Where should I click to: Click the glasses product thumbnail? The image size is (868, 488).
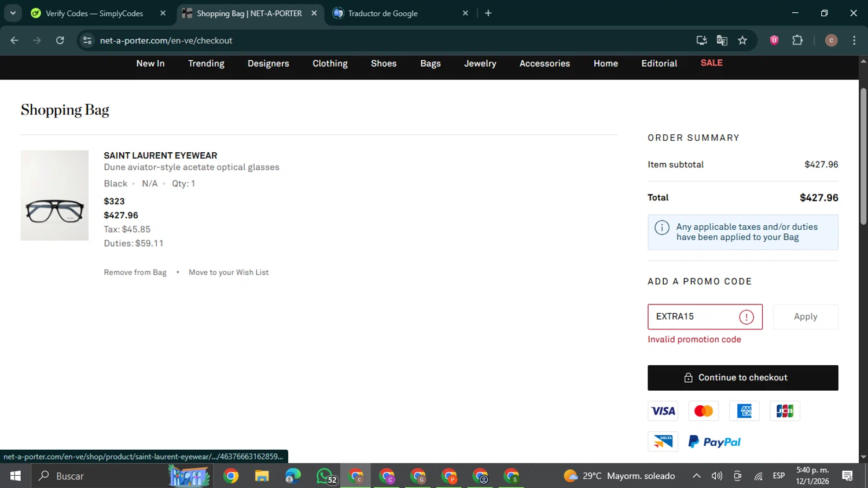[x=54, y=196]
